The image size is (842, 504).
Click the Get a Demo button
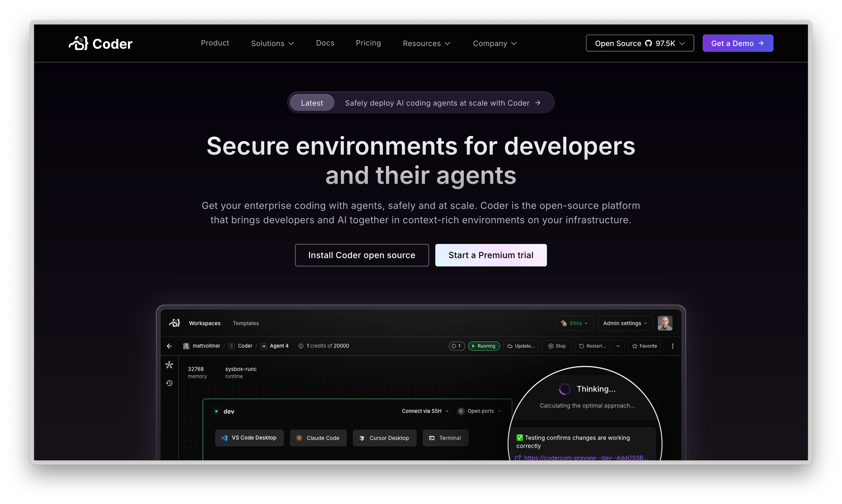click(x=737, y=43)
